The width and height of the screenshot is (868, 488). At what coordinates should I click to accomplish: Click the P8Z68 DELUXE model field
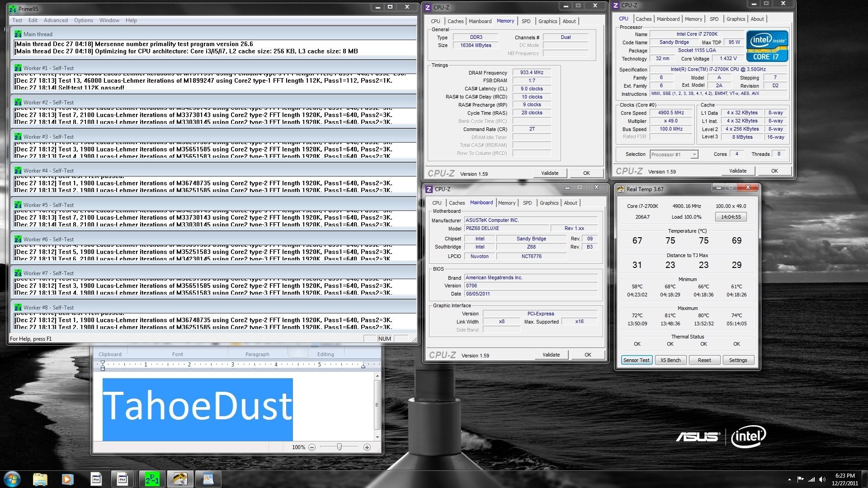(x=507, y=229)
